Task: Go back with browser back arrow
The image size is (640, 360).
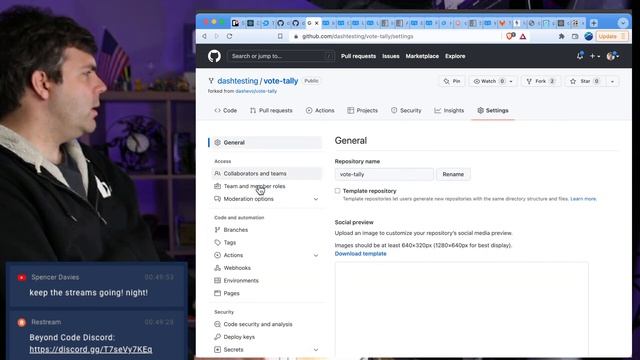Action: click(x=204, y=36)
